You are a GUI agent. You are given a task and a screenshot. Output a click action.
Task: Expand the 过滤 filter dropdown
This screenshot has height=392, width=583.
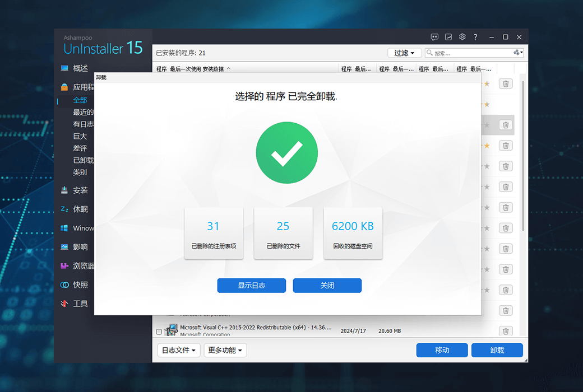(404, 52)
